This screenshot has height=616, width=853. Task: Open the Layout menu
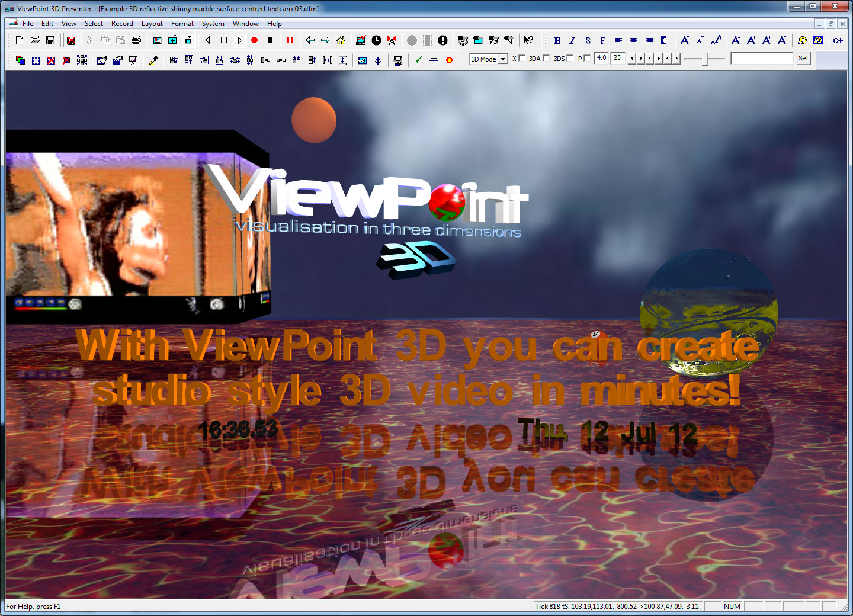(x=152, y=24)
